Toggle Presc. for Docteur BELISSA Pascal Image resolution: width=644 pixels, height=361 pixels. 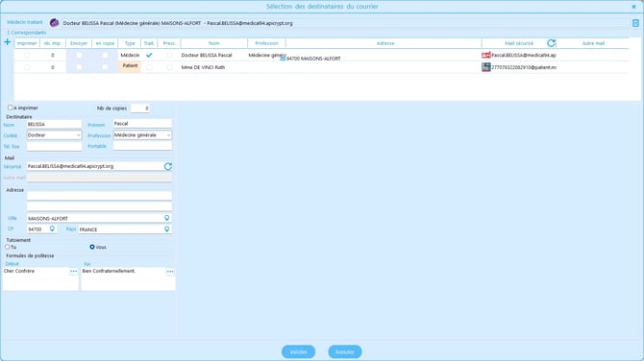169,55
